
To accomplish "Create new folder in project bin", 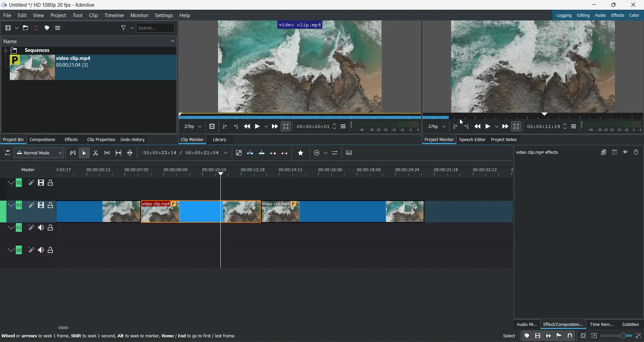I will coord(26,28).
